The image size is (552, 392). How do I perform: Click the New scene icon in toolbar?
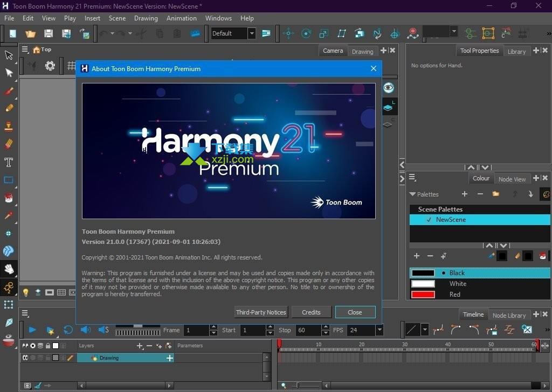(13, 33)
